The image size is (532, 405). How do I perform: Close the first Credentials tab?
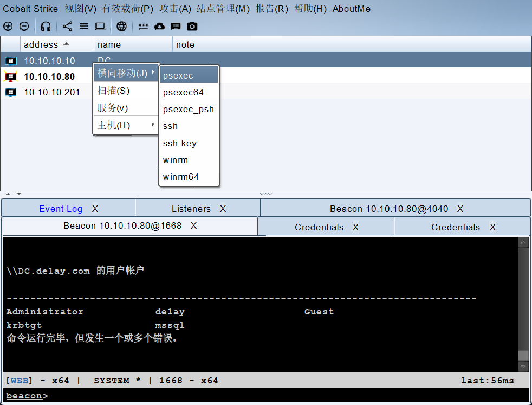pyautogui.click(x=355, y=227)
